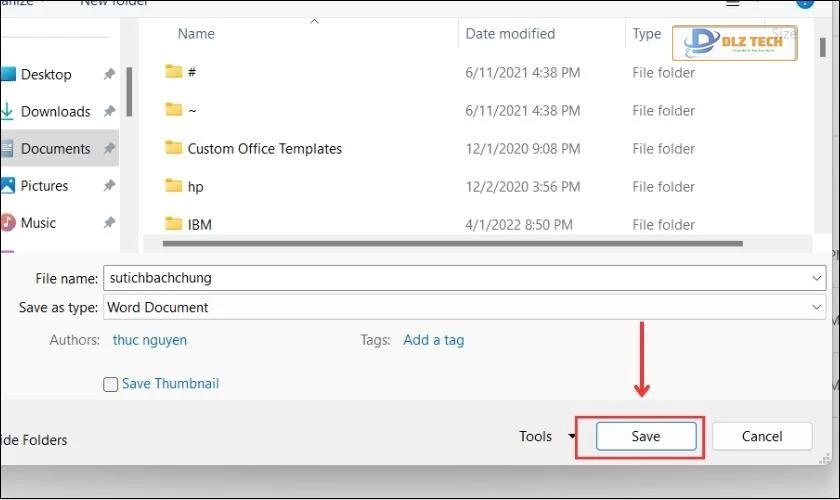This screenshot has width=840, height=500.
Task: Open the Music folder icon
Action: 8,222
